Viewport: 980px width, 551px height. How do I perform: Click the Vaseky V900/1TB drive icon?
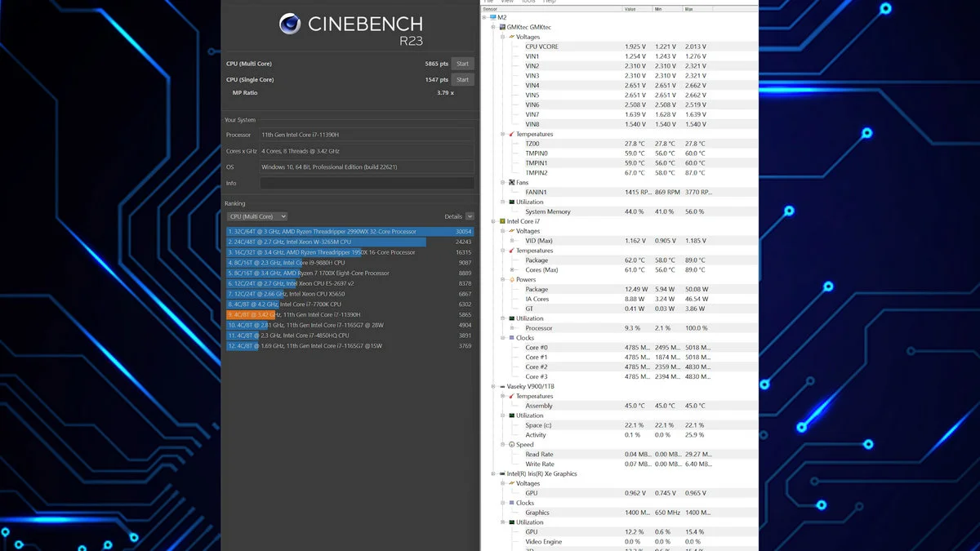[x=502, y=386]
